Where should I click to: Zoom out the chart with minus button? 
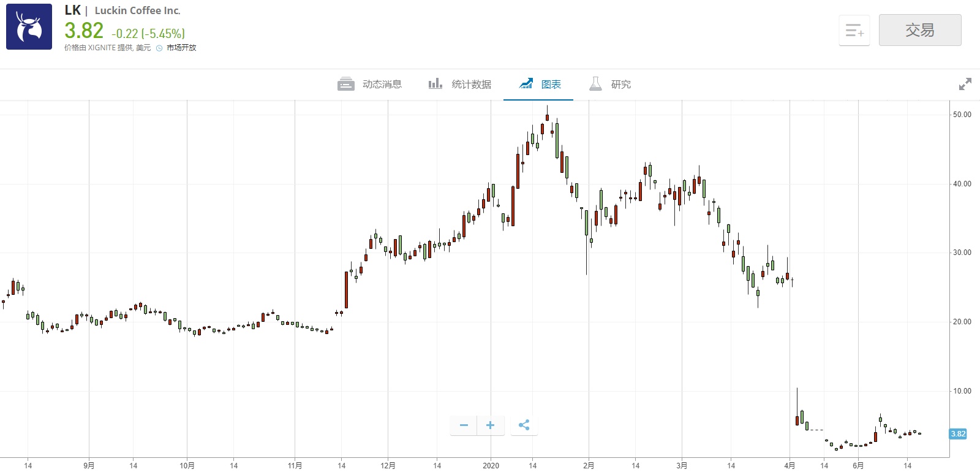pyautogui.click(x=464, y=425)
